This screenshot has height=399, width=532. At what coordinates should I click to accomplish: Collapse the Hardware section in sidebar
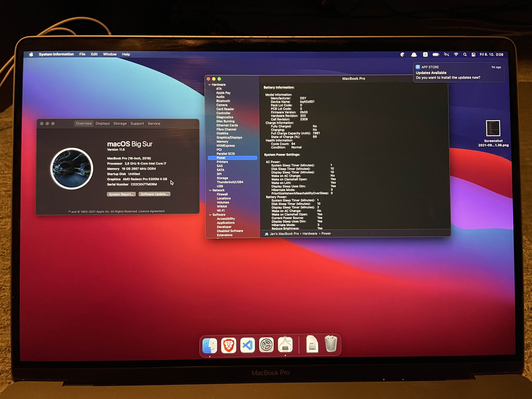[210, 85]
